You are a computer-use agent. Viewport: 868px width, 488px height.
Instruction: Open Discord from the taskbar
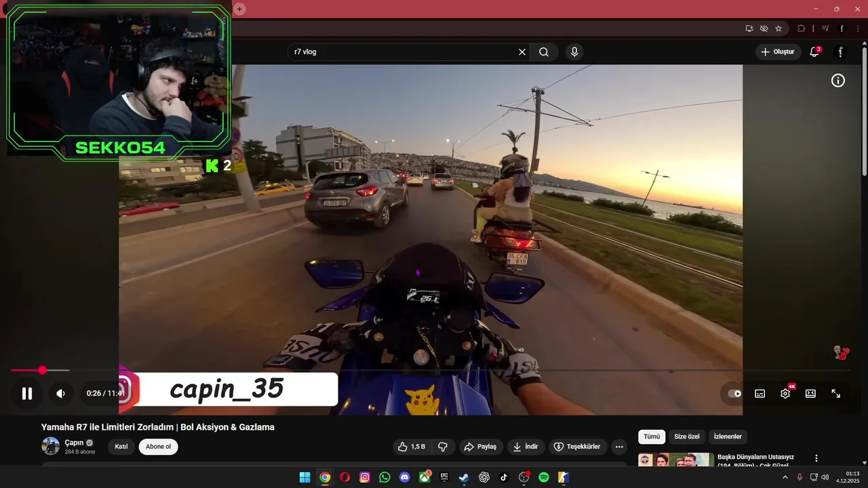405,477
